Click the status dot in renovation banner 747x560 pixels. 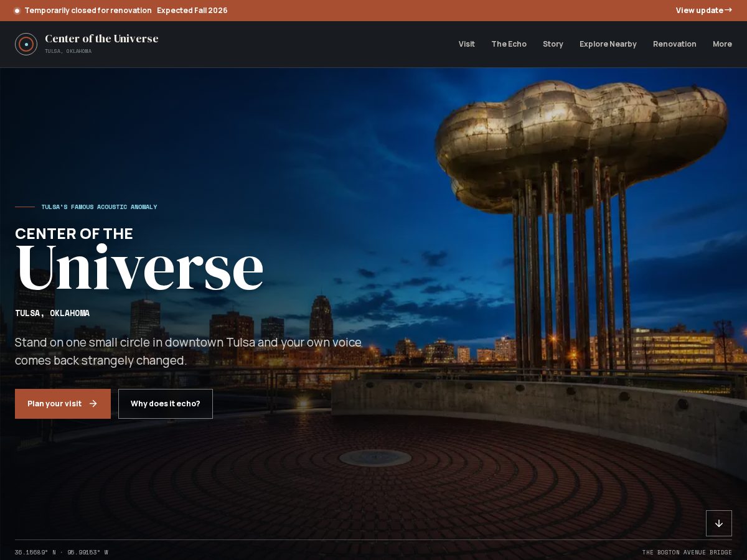17,11
